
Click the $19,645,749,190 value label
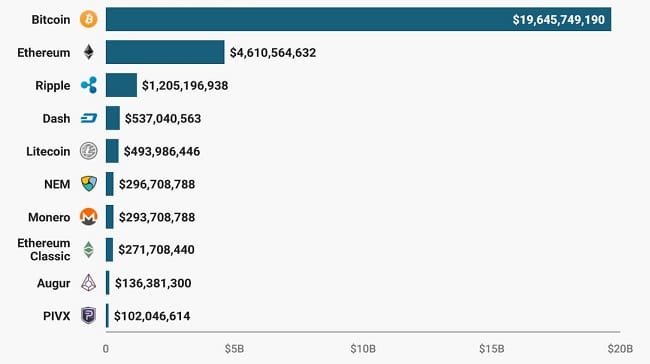click(558, 19)
